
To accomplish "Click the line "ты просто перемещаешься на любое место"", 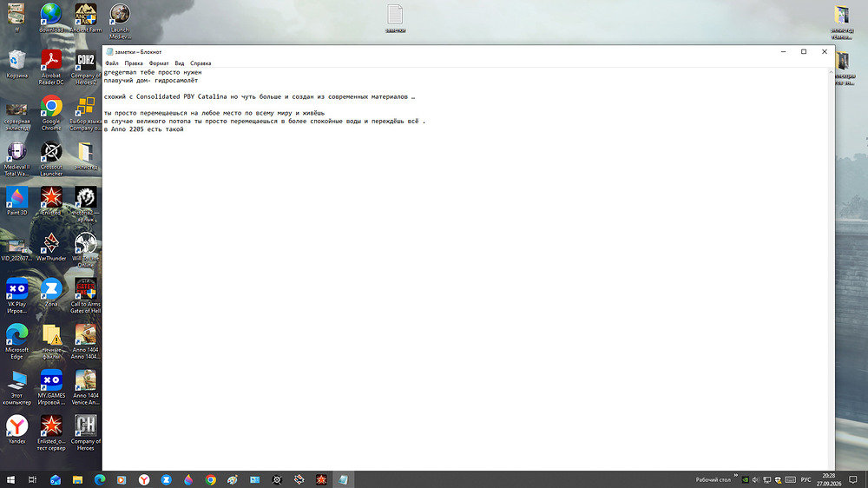I will tap(214, 113).
